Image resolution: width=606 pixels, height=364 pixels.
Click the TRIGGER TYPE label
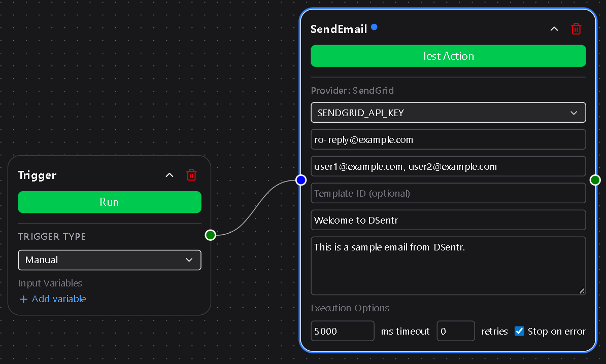52,237
